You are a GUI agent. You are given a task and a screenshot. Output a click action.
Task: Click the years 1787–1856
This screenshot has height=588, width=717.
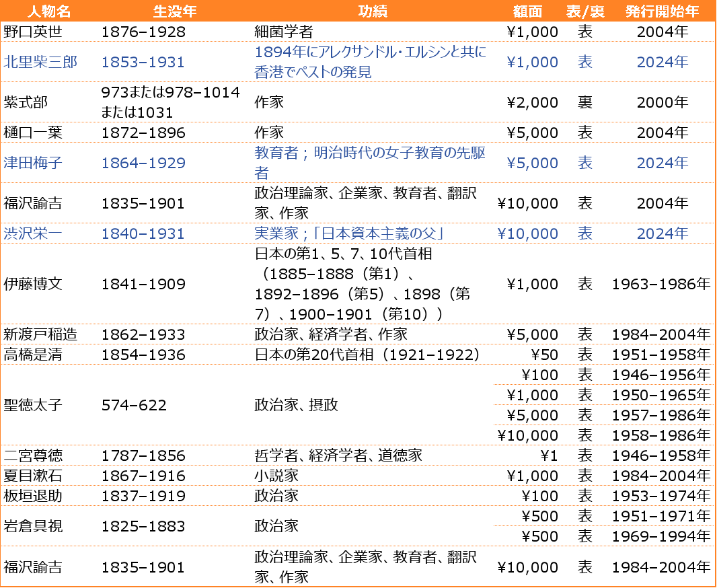(143, 455)
